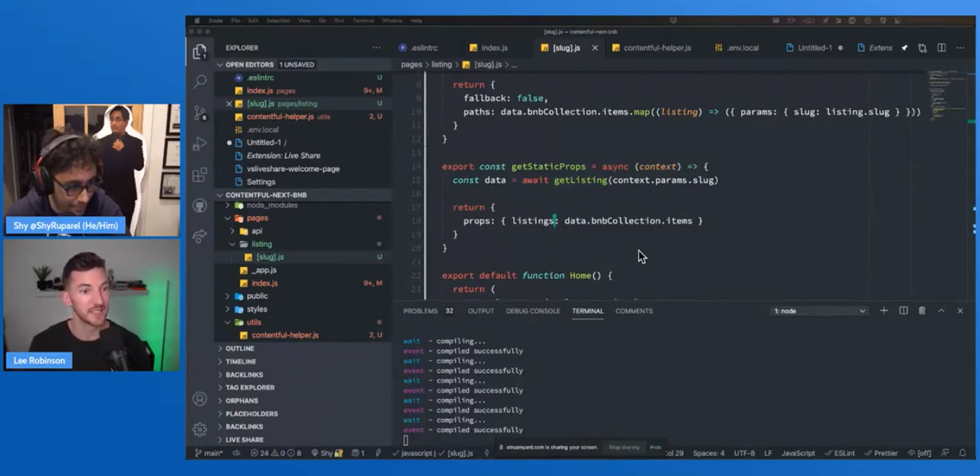Open the Search view in the activity bar
Screen dimensions: 980x476
click(x=200, y=82)
